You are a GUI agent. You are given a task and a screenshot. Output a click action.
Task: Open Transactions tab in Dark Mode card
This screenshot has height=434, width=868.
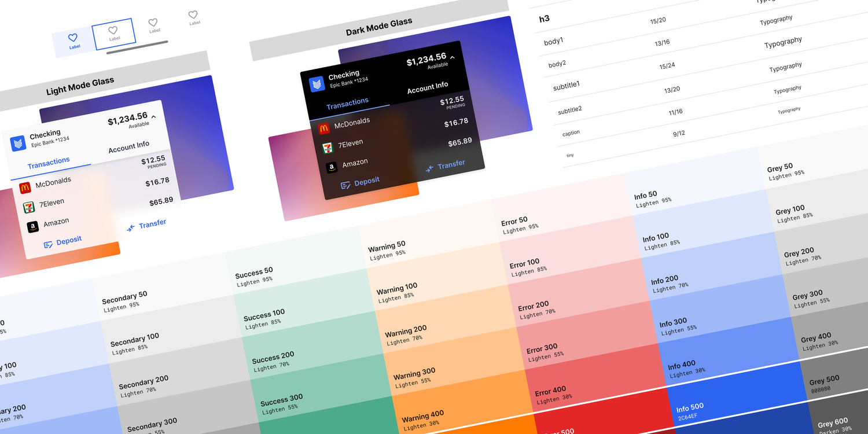tap(347, 104)
